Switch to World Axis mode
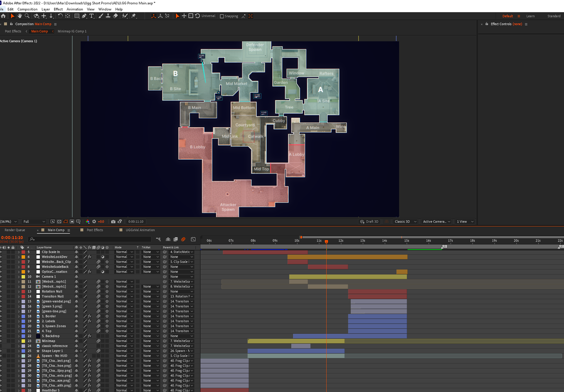564x392 pixels. coord(160,16)
